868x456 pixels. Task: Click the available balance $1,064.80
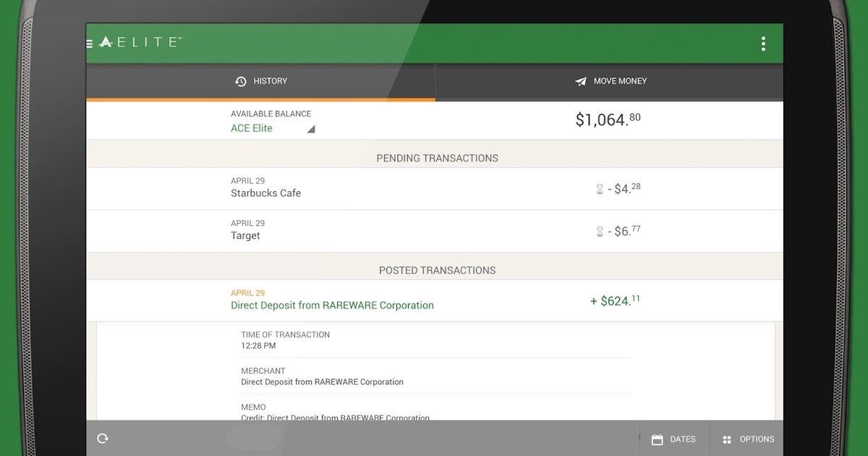(x=608, y=120)
